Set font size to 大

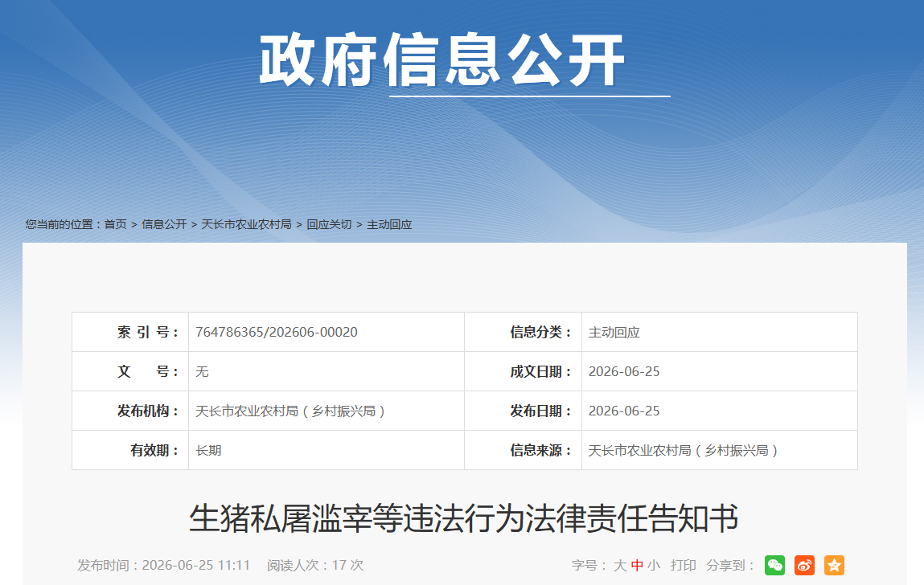pyautogui.click(x=620, y=566)
